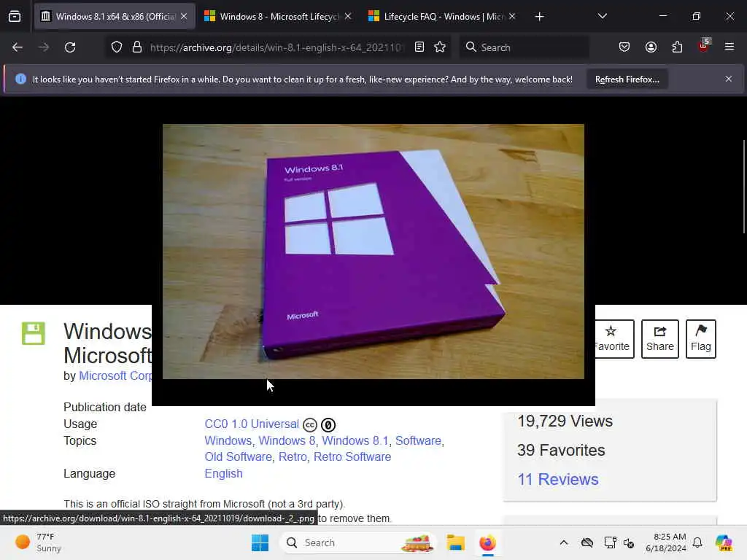
Task: Open the Firefox account icon
Action: pyautogui.click(x=651, y=47)
